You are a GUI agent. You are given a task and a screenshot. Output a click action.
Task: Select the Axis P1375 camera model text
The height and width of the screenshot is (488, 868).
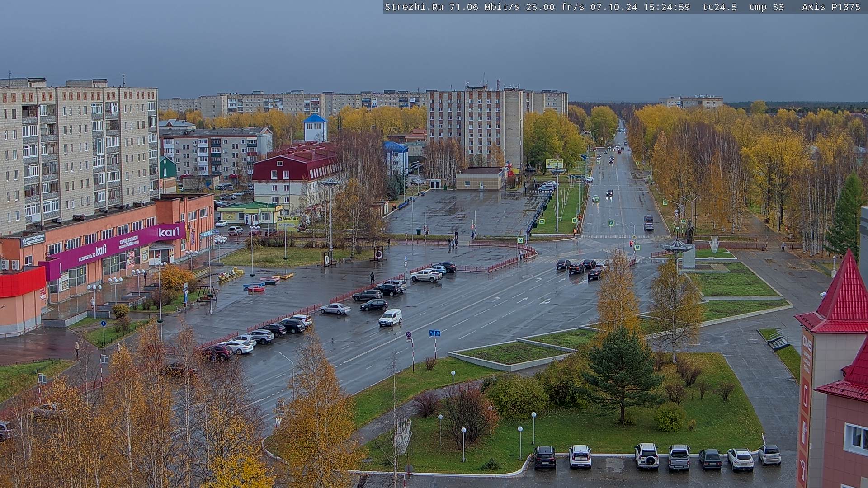pos(831,7)
